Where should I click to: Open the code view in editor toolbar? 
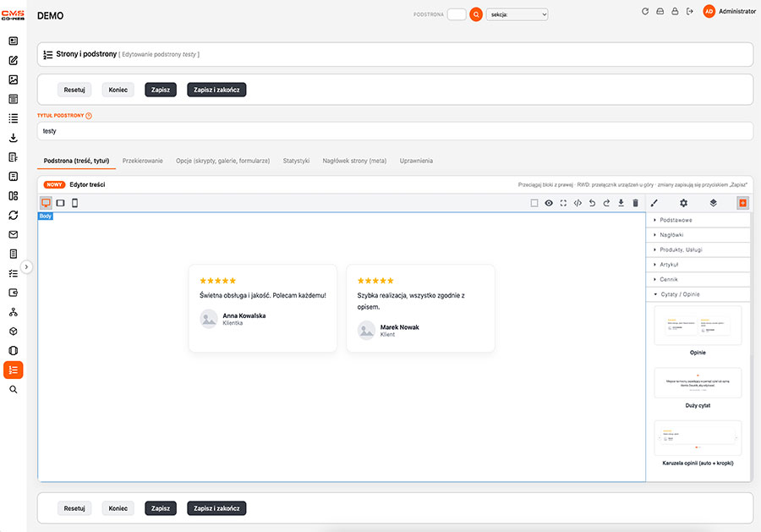click(x=578, y=203)
